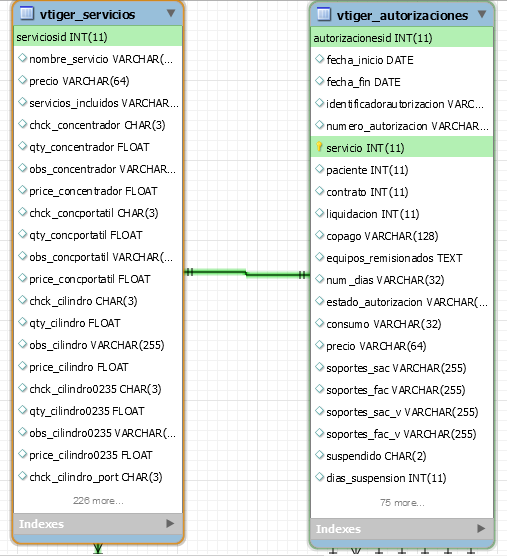The image size is (507, 556).
Task: Select the precio VARCHAR(64) column in servicios
Action: [79, 81]
